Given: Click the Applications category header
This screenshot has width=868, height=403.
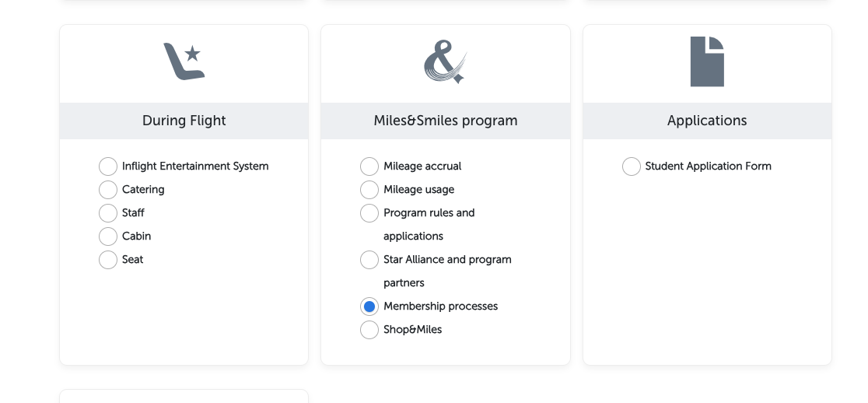Looking at the screenshot, I should coord(707,121).
